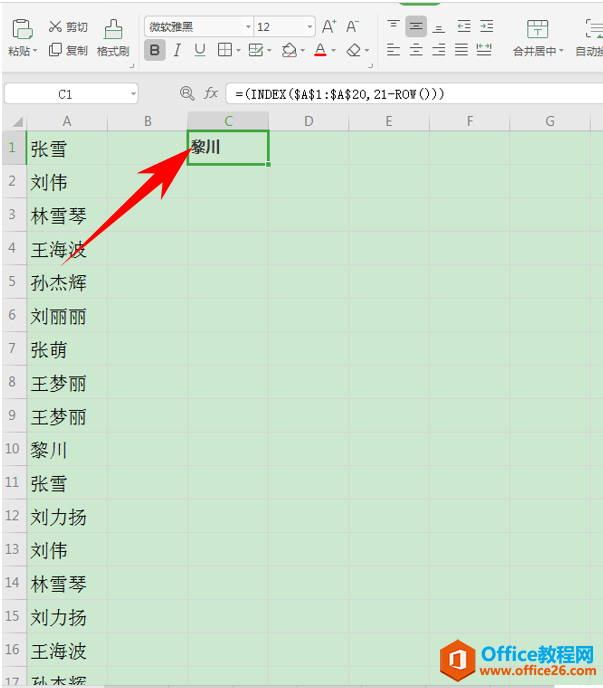Viewport: 603px width, 688px height.
Task: Click cell A2 containing 刘伟
Action: 67,182
